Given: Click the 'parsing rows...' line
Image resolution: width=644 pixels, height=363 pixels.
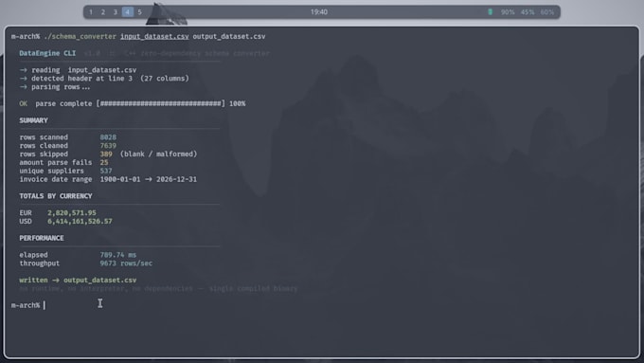Looking at the screenshot, I should (x=55, y=87).
